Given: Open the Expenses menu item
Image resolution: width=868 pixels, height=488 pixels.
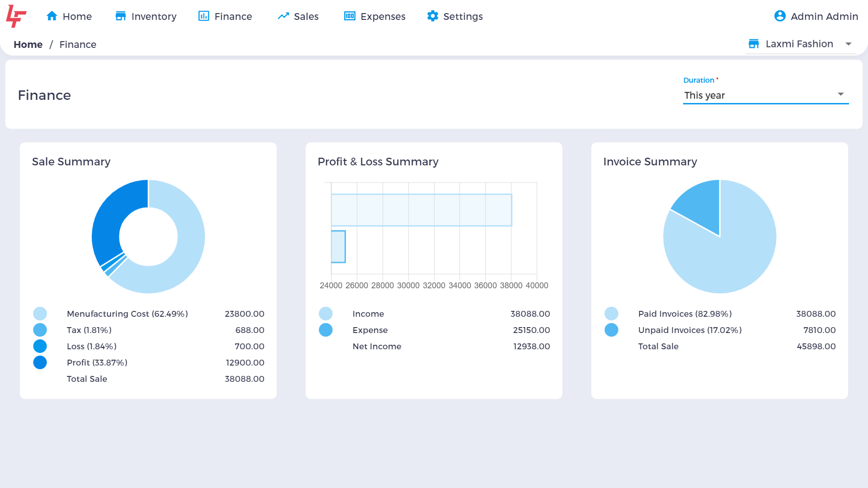Looking at the screenshot, I should coord(375,16).
